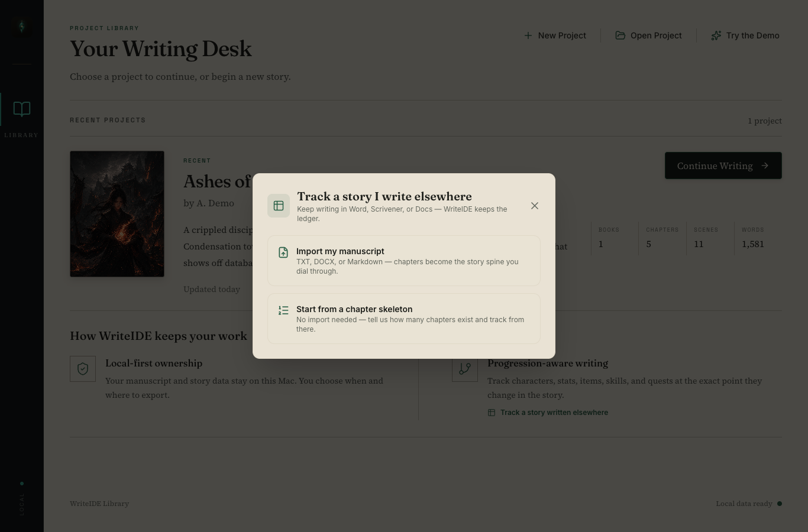
Task: Click New Project in the header
Action: click(555, 35)
